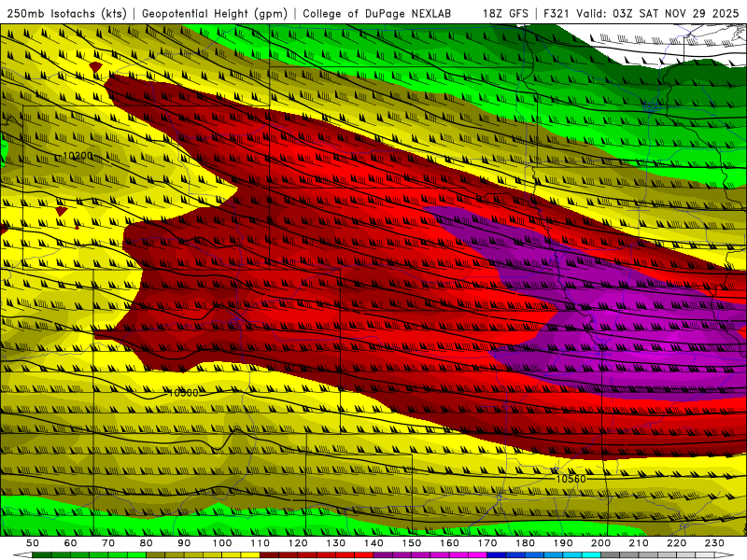Click the 230 value on color scale
The height and width of the screenshot is (560, 747).
[x=714, y=543]
